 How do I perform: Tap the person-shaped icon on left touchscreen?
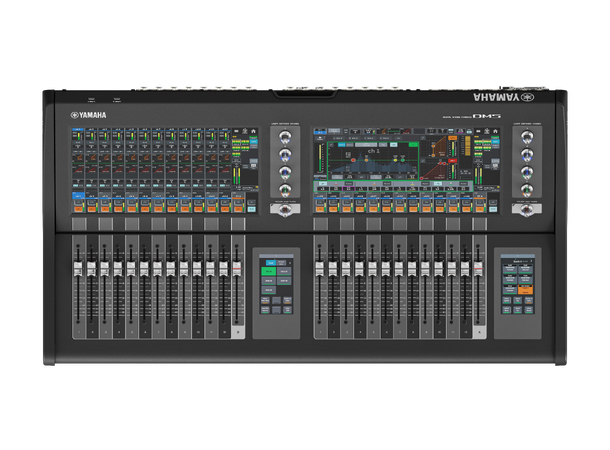coord(245,131)
